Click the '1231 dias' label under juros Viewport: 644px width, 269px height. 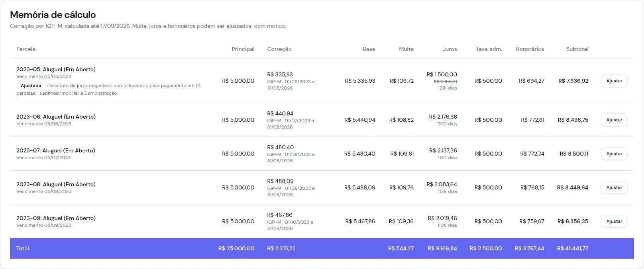point(448,88)
